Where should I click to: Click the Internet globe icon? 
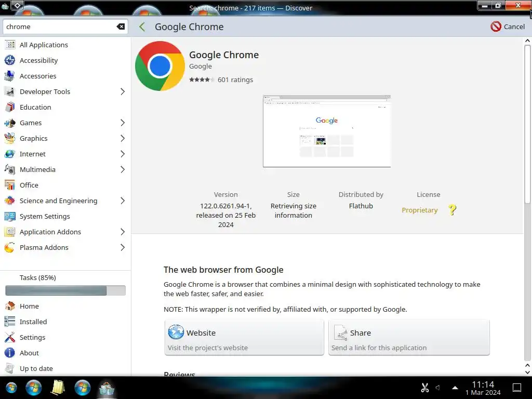tap(10, 154)
